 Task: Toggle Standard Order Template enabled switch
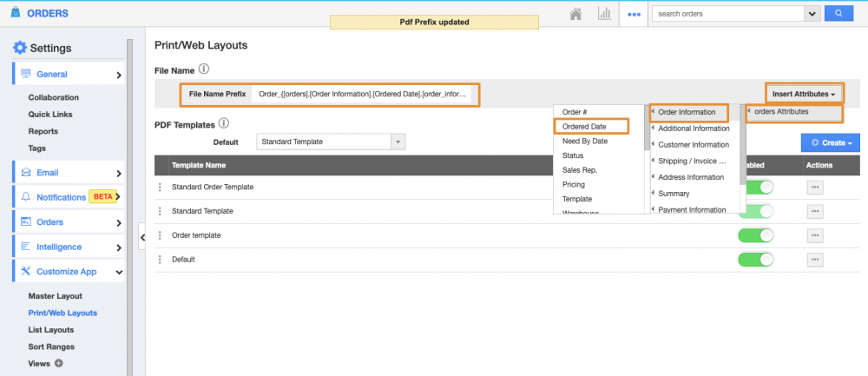755,187
